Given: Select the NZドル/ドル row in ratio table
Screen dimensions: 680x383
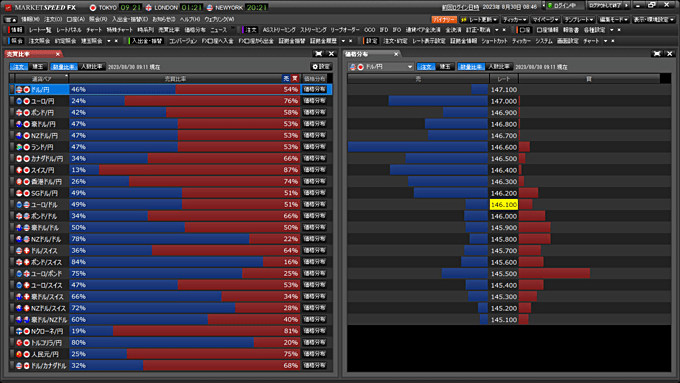Looking at the screenshot, I should click(x=171, y=239).
